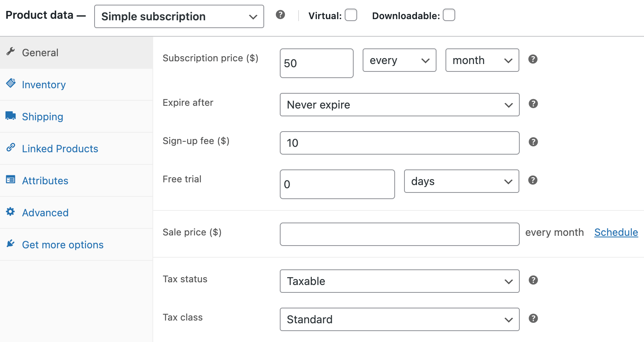The width and height of the screenshot is (644, 342).
Task: Show help tip for Tax class
Action: [x=533, y=319]
